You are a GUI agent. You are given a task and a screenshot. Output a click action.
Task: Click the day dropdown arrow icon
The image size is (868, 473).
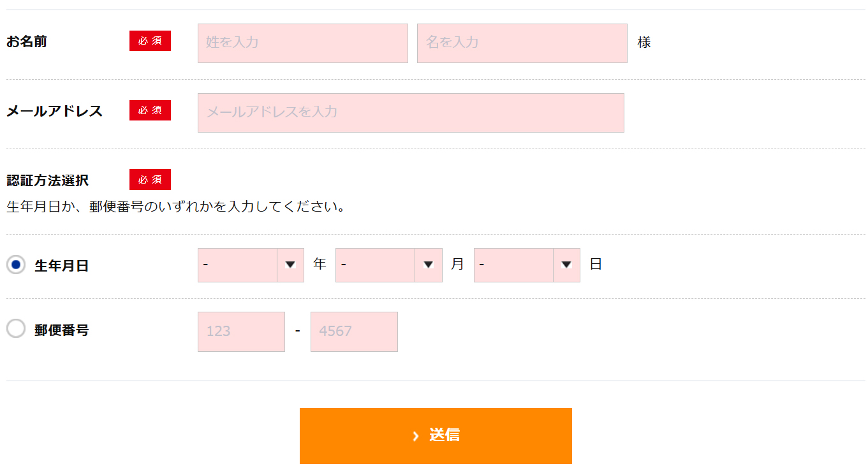point(567,265)
